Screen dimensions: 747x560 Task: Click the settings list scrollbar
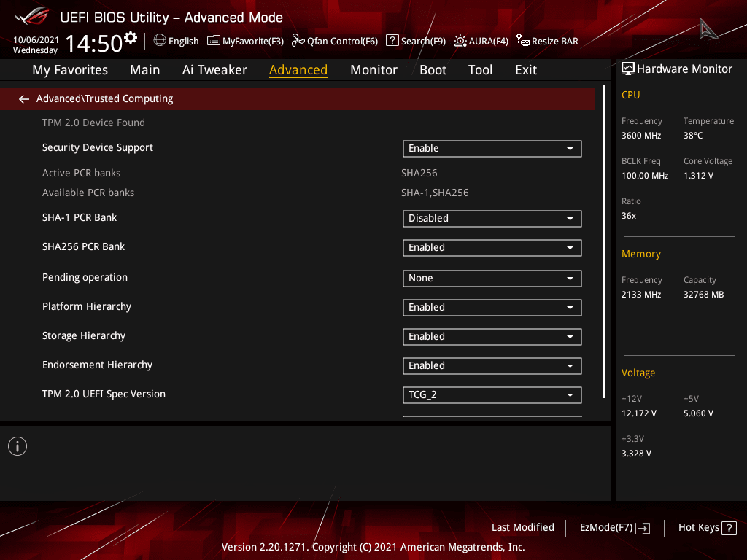[x=604, y=241]
